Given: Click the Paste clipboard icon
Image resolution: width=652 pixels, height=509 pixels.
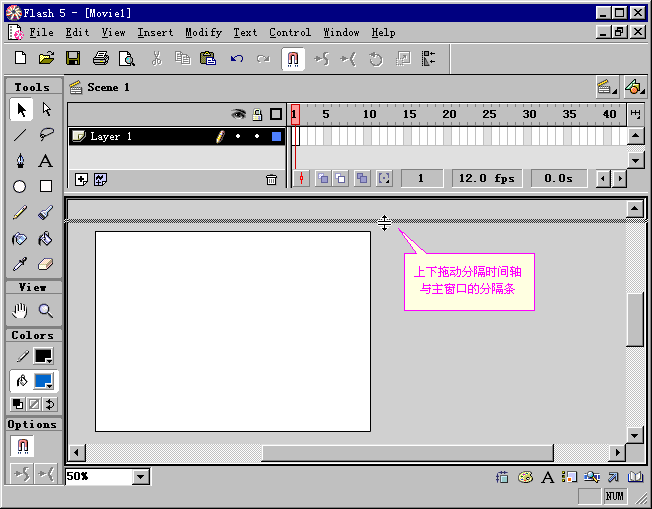Looking at the screenshot, I should [x=208, y=58].
